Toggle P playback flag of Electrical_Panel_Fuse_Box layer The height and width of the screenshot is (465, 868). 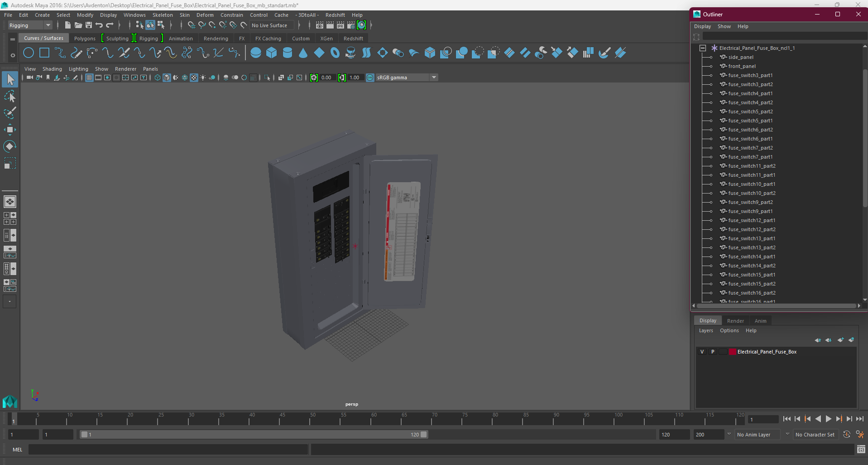pyautogui.click(x=712, y=352)
